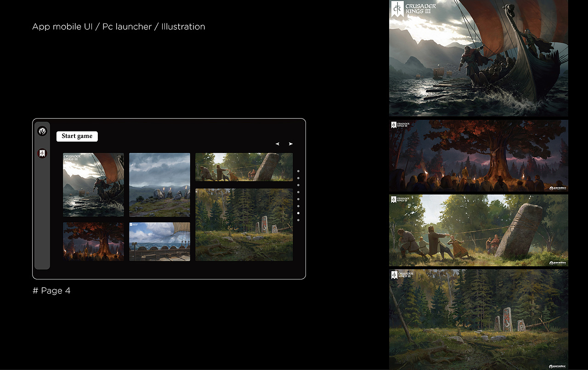The width and height of the screenshot is (588, 370).
Task: Click the large runestone raising illustration
Action: click(x=479, y=230)
